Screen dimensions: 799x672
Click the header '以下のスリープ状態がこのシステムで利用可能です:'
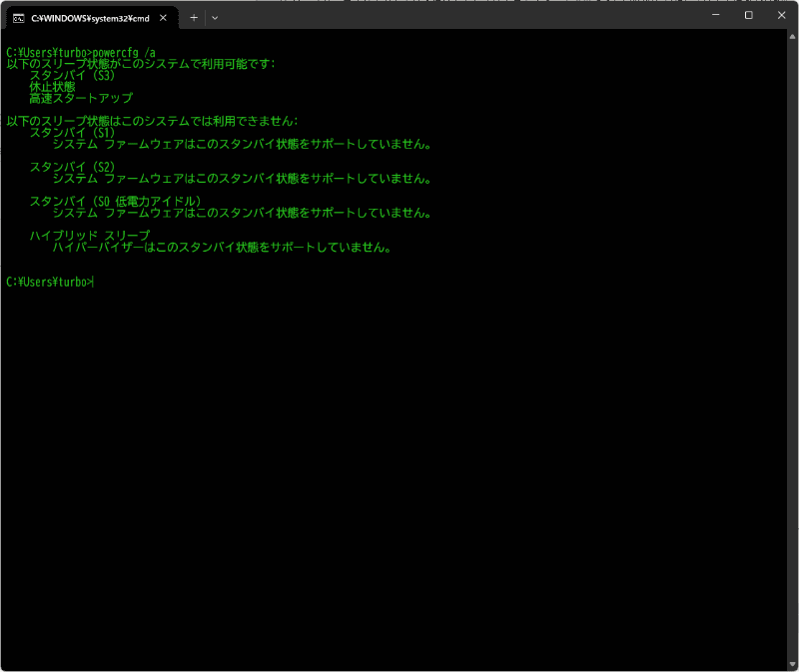141,64
